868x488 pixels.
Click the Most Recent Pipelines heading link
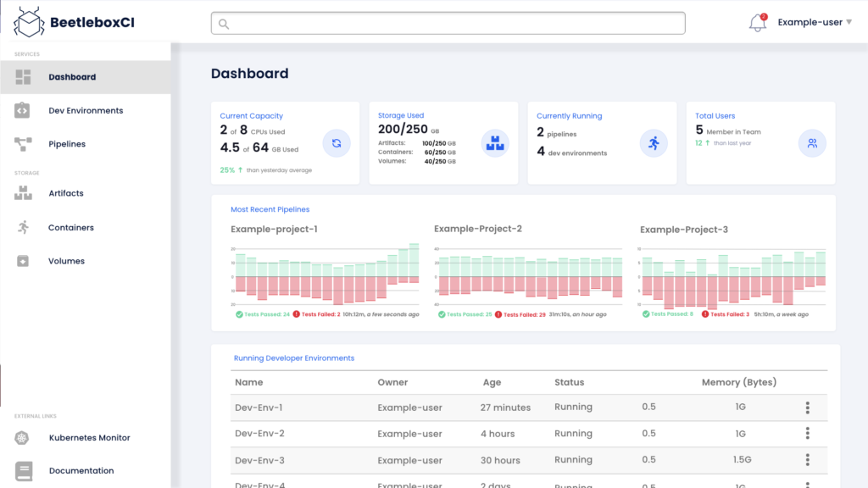click(x=270, y=209)
